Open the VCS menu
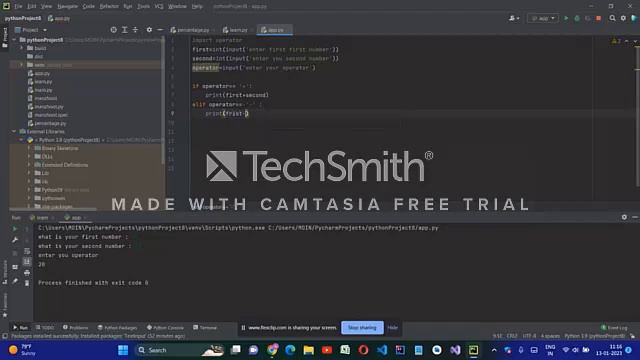This screenshot has height=360, width=640. click(x=159, y=7)
